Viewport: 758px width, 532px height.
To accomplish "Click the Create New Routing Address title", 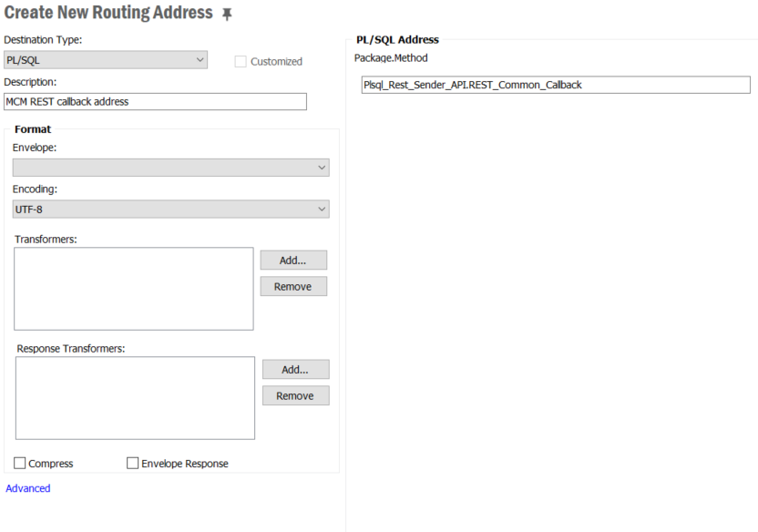I will click(x=108, y=13).
